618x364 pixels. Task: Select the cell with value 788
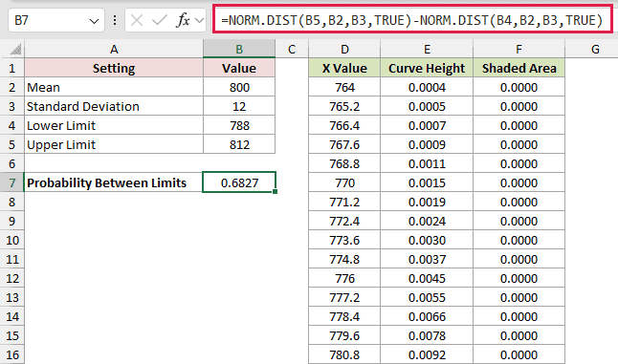[239, 125]
